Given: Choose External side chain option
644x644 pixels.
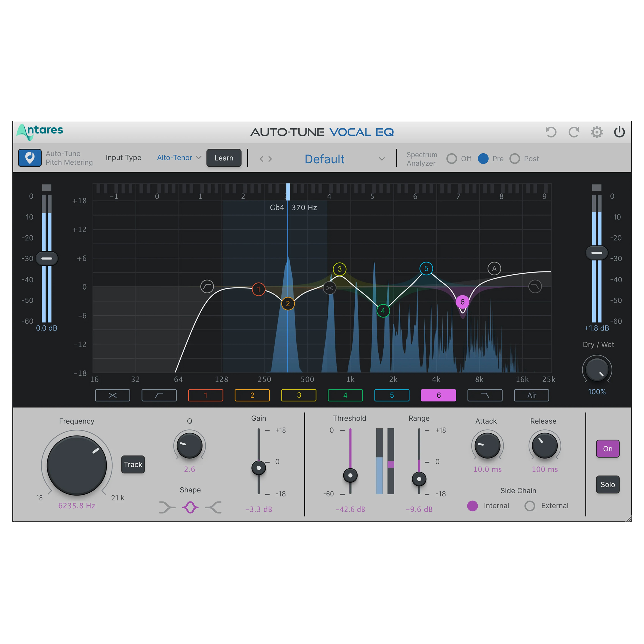Looking at the screenshot, I should click(530, 506).
